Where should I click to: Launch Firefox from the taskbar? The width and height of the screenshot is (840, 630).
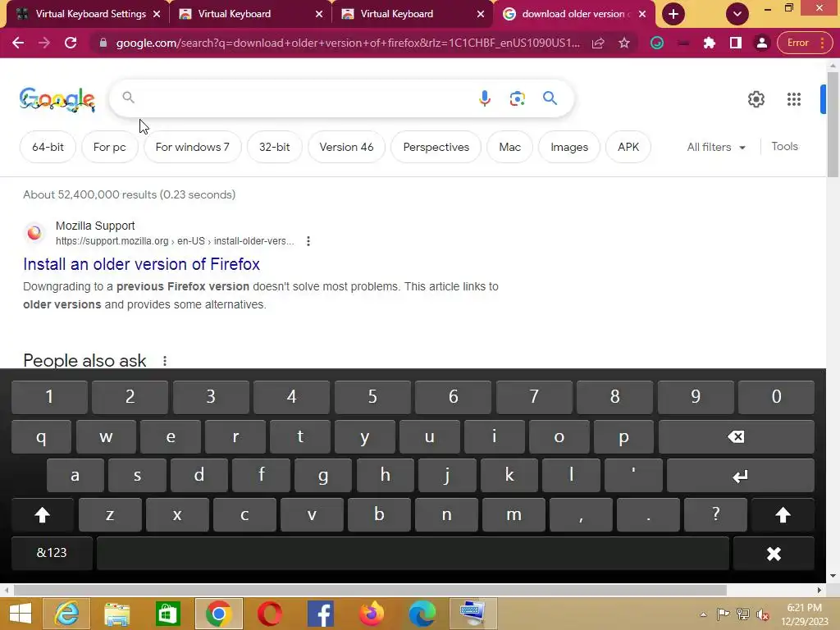[x=372, y=614]
